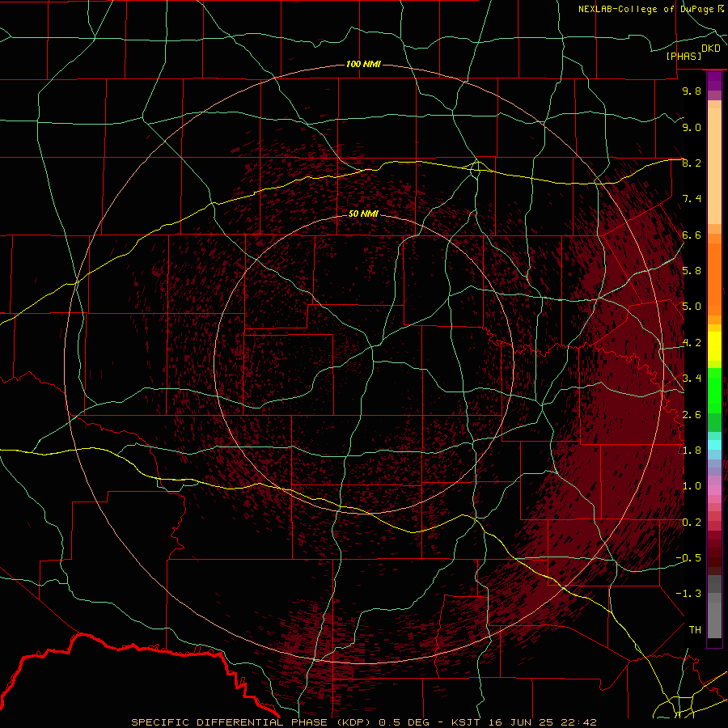Click the purple band at the color bar top

pos(714,81)
